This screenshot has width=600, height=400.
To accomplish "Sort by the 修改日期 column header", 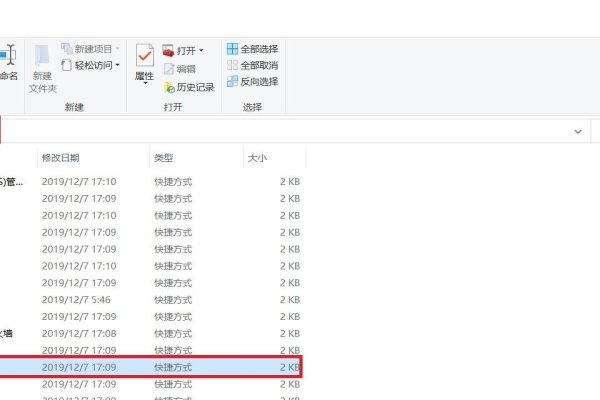I will 60,158.
